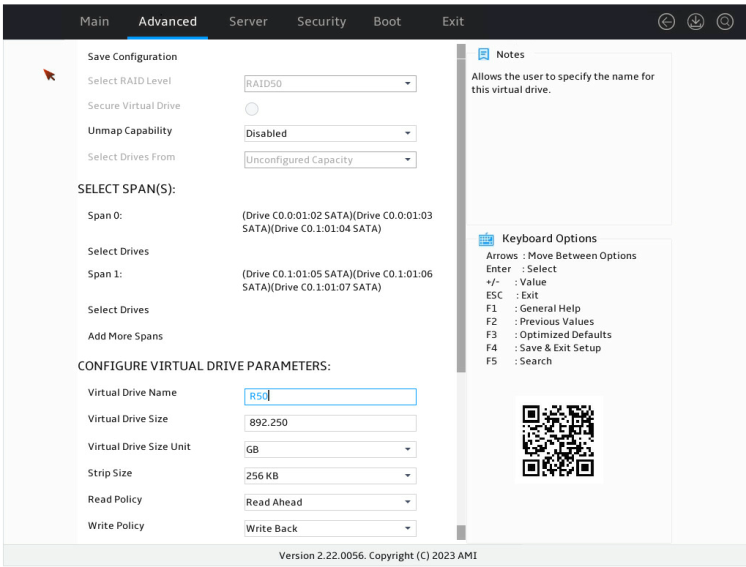Toggle the Secure Virtual Drive radio button
The image size is (746, 567).
click(252, 109)
